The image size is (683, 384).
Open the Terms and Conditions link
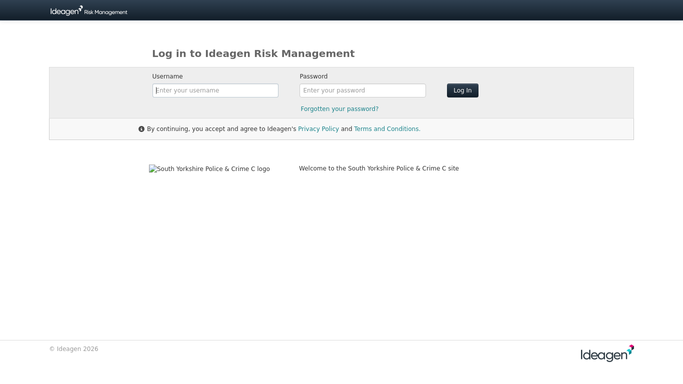[387, 129]
